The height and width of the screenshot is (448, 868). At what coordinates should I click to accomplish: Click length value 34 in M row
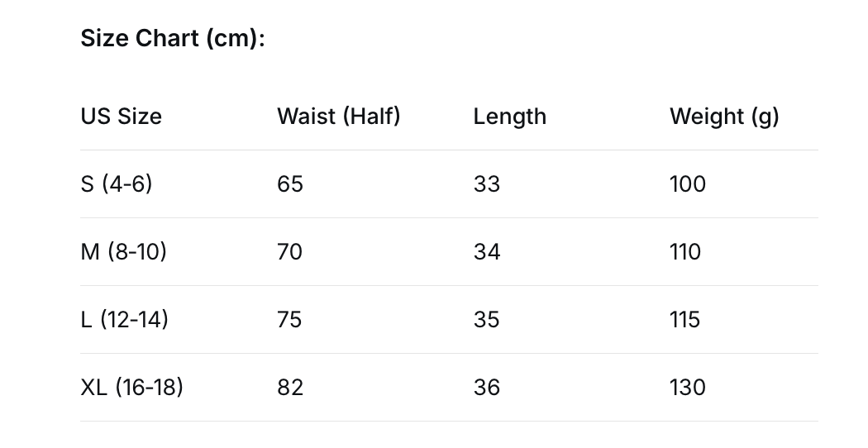487,252
